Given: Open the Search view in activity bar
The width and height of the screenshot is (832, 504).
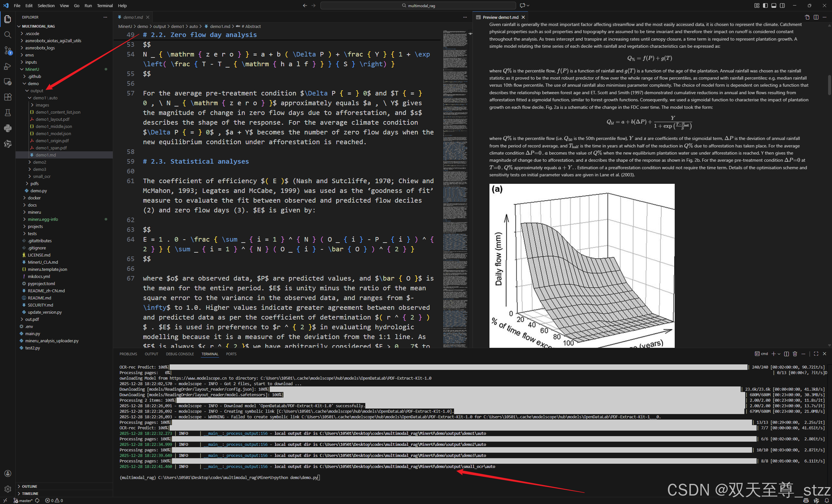Looking at the screenshot, I should pos(7,34).
